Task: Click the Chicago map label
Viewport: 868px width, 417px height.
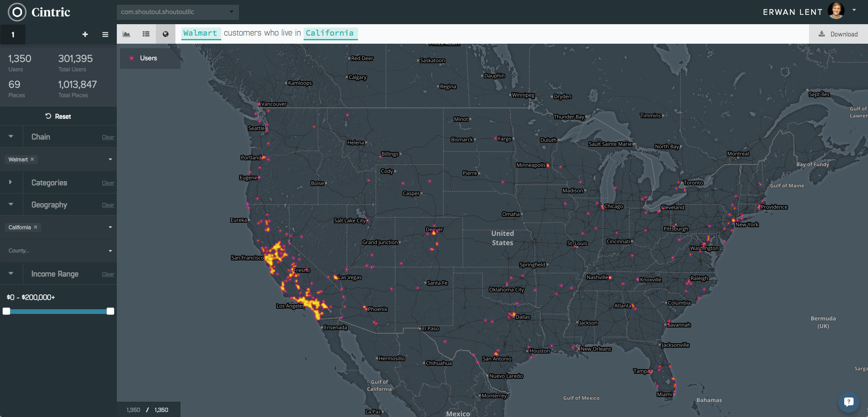Action: (x=614, y=207)
